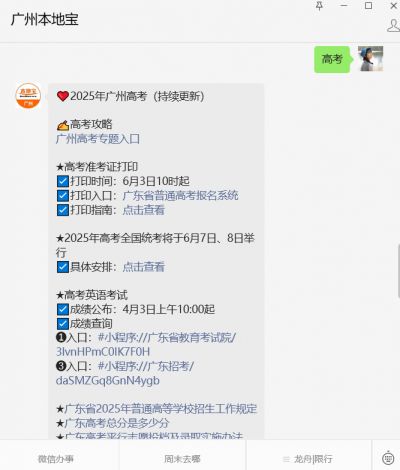400x470 pixels.
Task: Open the contact profile icon
Action: coord(394,26)
